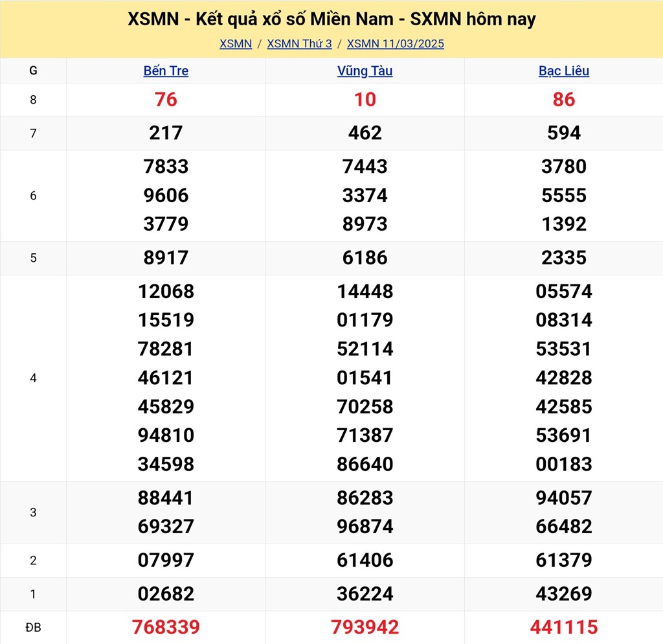Click the ĐB row label
This screenshot has height=644, width=663.
click(33, 627)
